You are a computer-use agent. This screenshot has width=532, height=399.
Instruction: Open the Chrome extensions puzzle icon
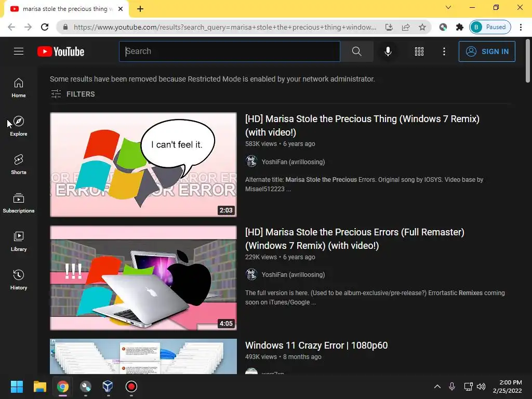click(x=459, y=27)
